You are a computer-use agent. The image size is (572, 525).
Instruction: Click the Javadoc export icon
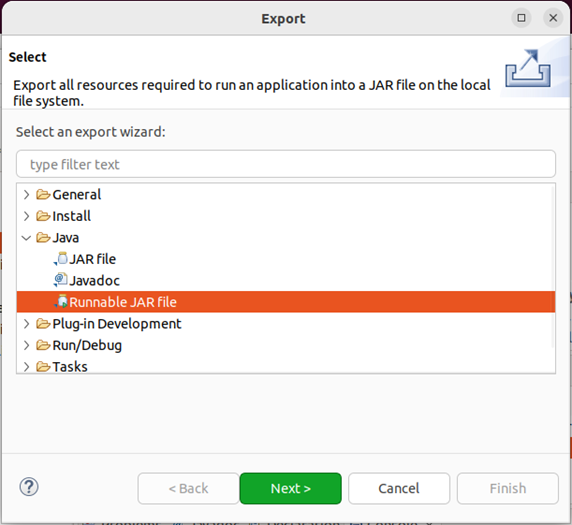pyautogui.click(x=61, y=280)
